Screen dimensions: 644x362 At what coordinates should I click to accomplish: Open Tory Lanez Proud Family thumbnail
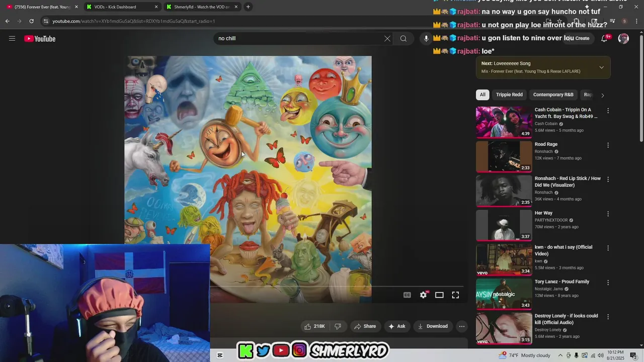(x=504, y=294)
